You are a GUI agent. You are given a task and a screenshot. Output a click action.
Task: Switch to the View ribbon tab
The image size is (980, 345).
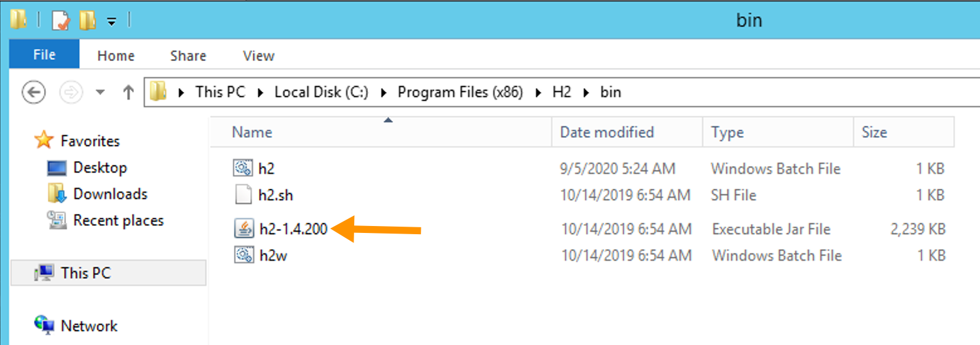point(259,55)
